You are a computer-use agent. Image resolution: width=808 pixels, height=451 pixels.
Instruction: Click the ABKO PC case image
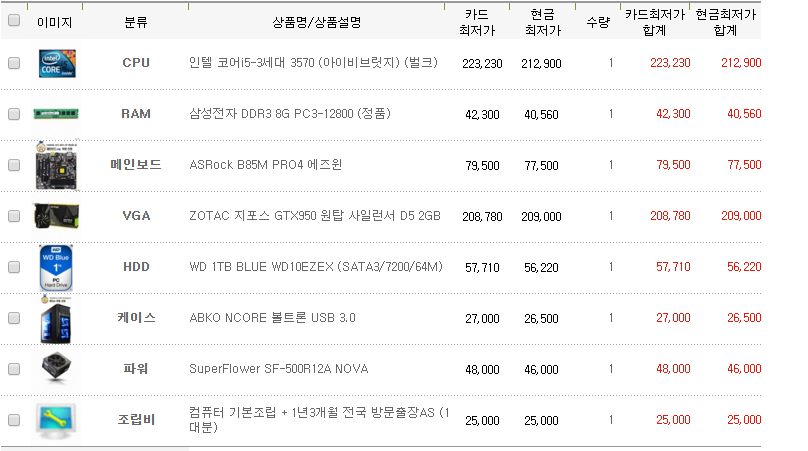tap(54, 318)
